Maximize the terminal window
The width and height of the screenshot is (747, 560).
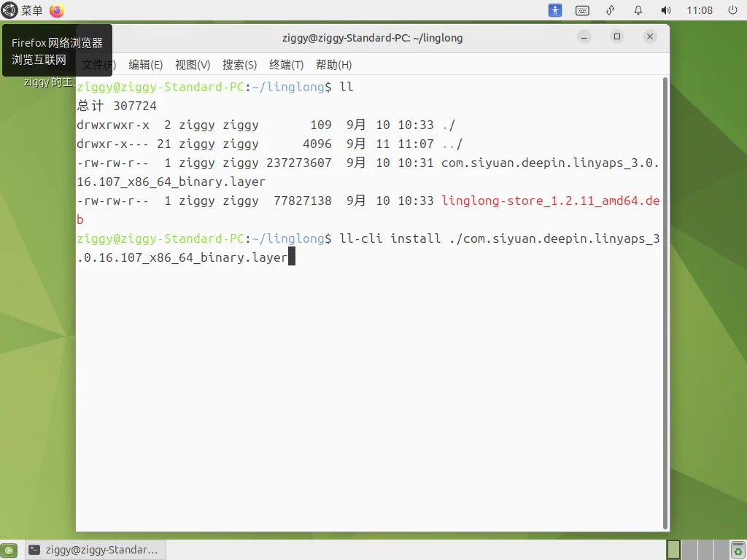click(x=617, y=36)
